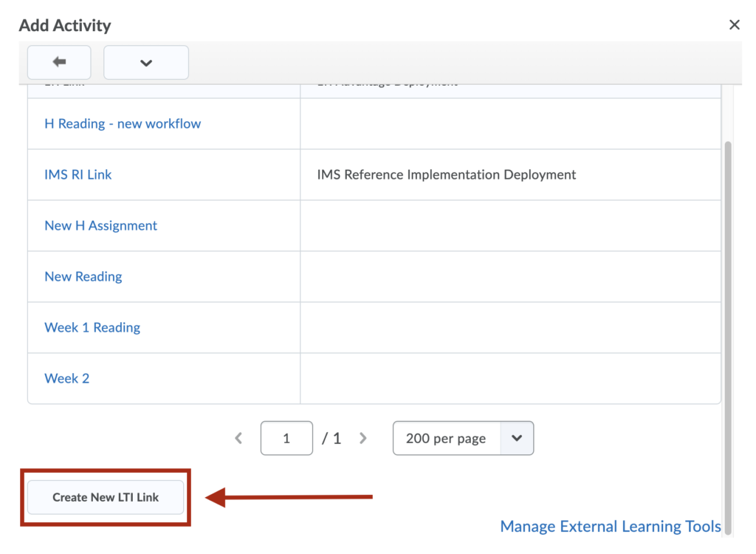Click the IMS Reference Implementation Deployment cell
The image size is (756, 554).
click(447, 174)
